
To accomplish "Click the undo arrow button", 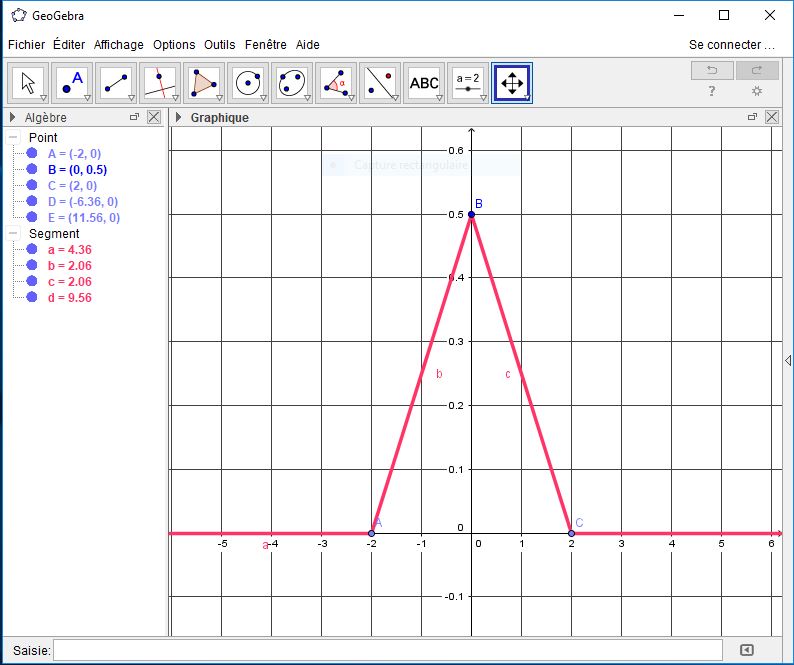I will [712, 70].
